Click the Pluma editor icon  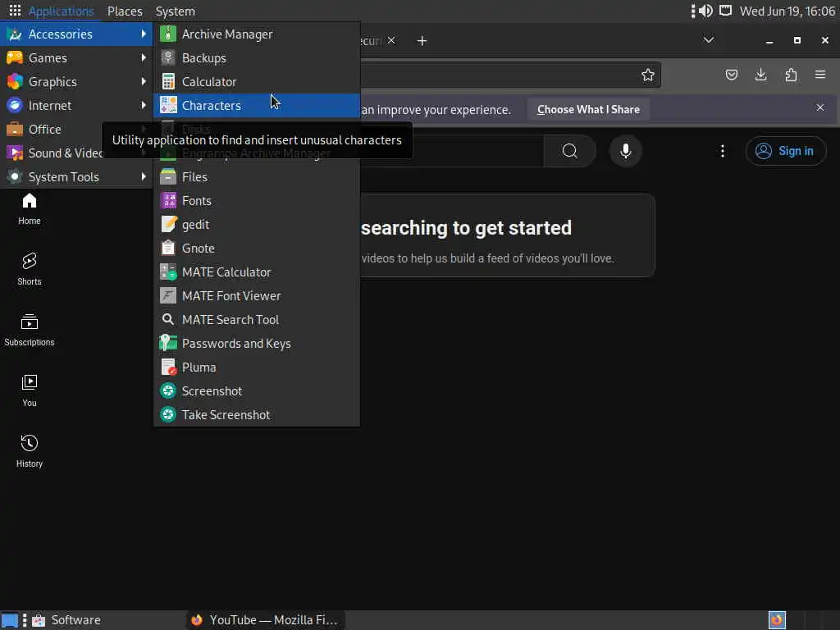(x=168, y=367)
